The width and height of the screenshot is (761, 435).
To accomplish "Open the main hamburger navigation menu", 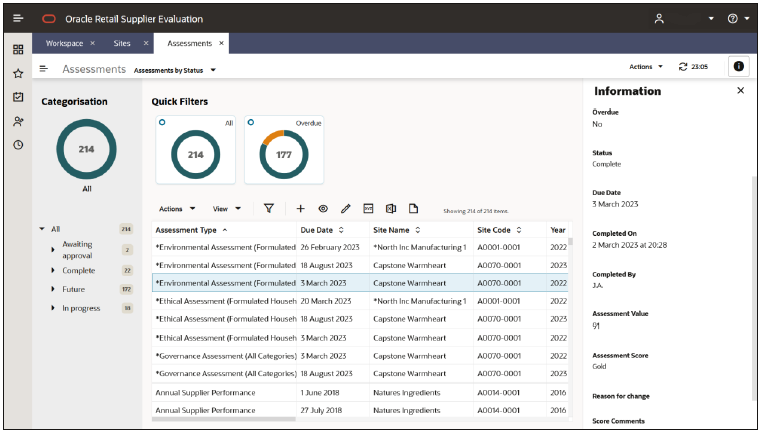I will click(x=18, y=18).
